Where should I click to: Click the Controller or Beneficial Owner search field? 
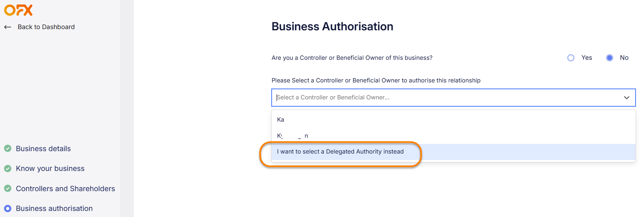coord(445,97)
